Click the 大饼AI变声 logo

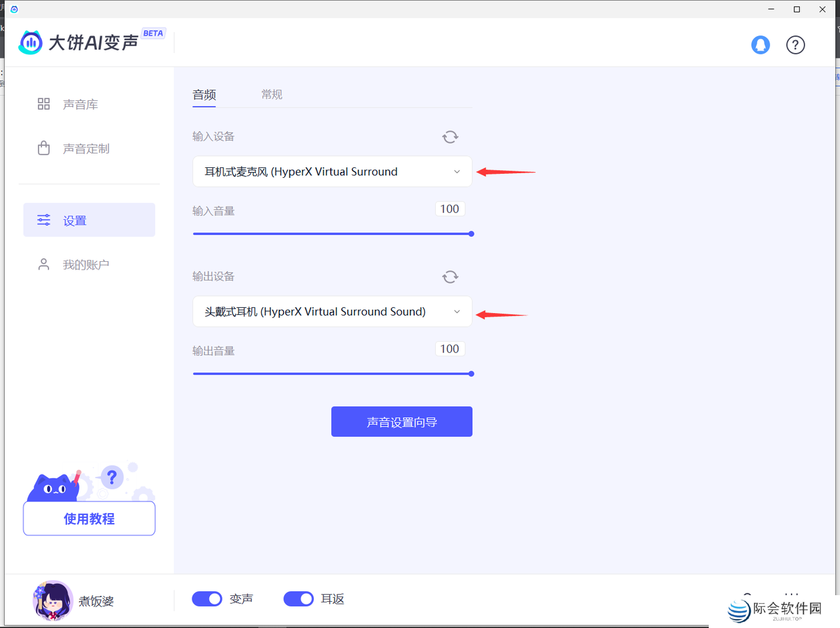click(79, 43)
